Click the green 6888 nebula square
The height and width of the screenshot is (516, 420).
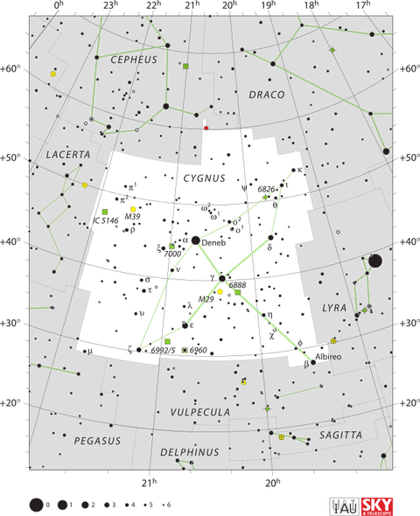coord(238,292)
